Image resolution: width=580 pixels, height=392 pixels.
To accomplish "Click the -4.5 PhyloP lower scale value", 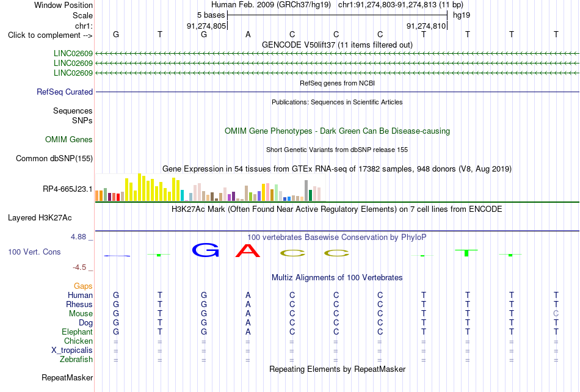I will (x=79, y=267).
